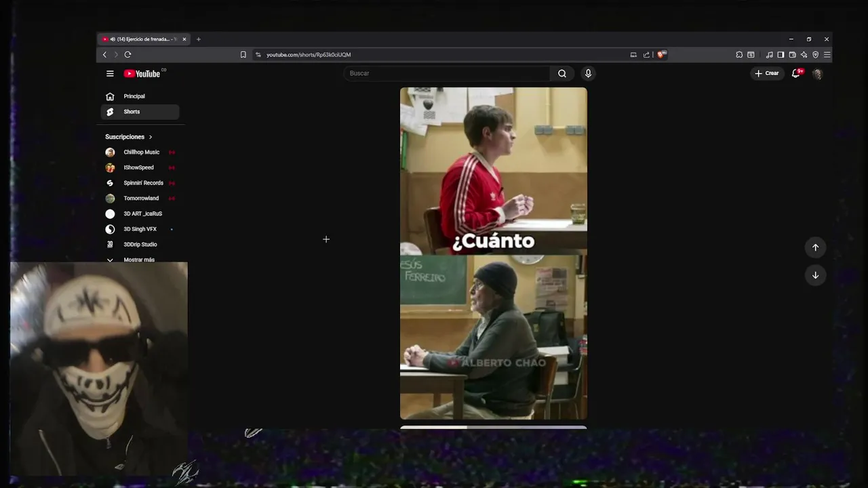Open the music note playlist icon
This screenshot has height=488, width=868.
pos(770,54)
